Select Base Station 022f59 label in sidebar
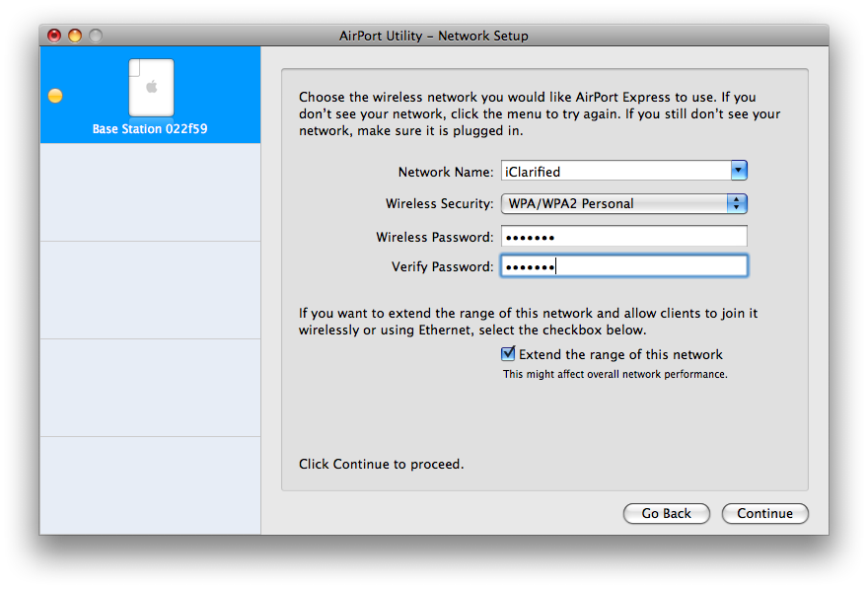 [150, 129]
